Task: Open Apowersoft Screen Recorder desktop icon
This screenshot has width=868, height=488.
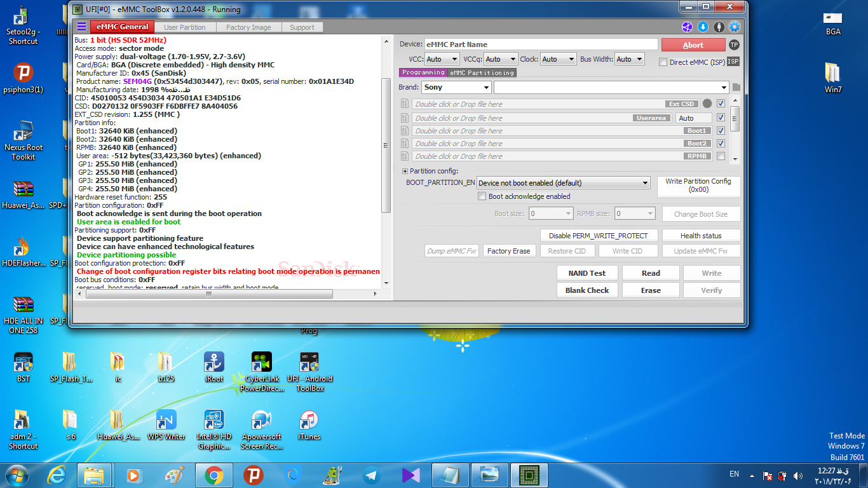Action: click(x=261, y=430)
